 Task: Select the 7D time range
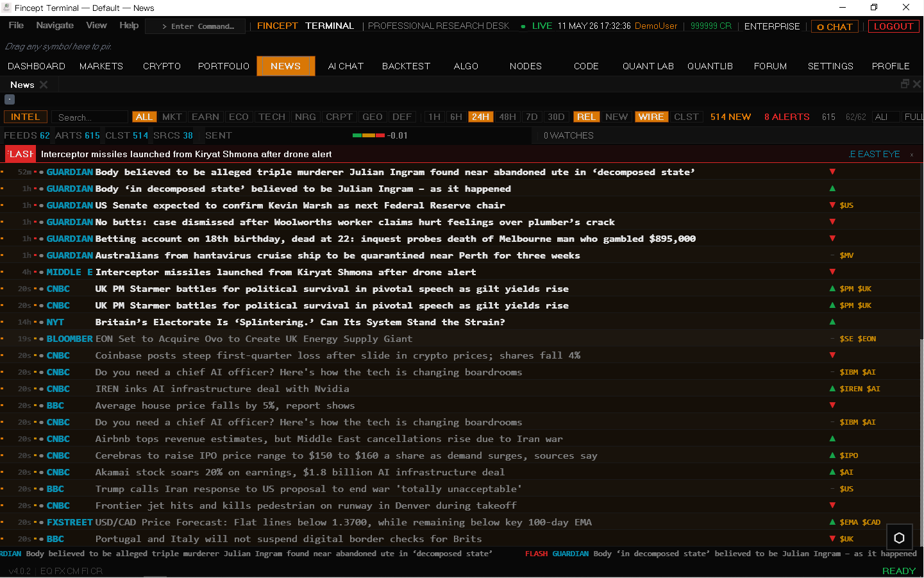[532, 117]
